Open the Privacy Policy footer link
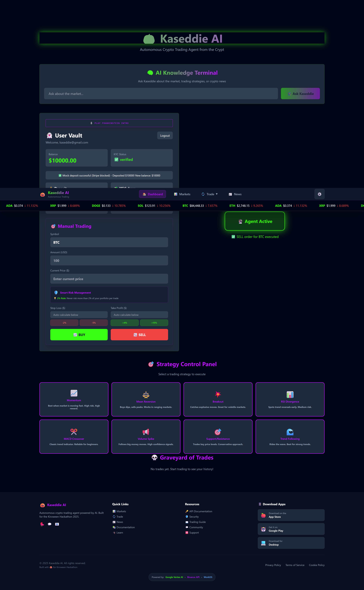The height and width of the screenshot is (590, 364). click(273, 565)
